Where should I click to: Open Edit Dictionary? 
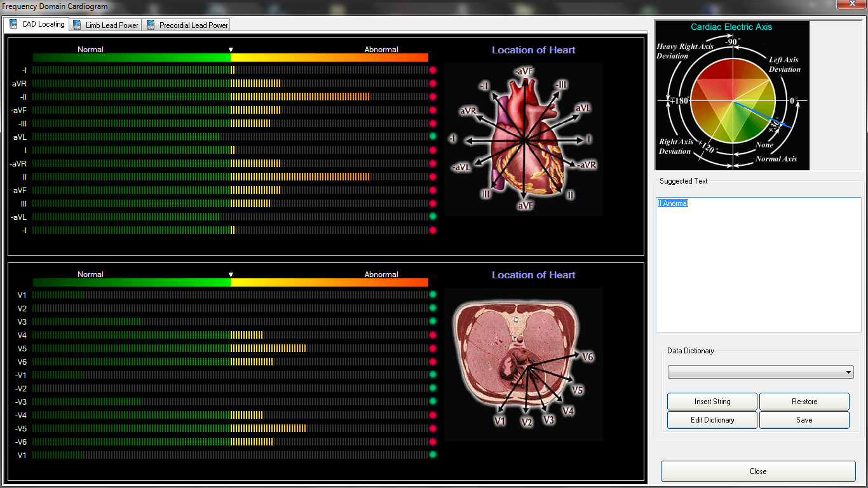click(x=712, y=420)
